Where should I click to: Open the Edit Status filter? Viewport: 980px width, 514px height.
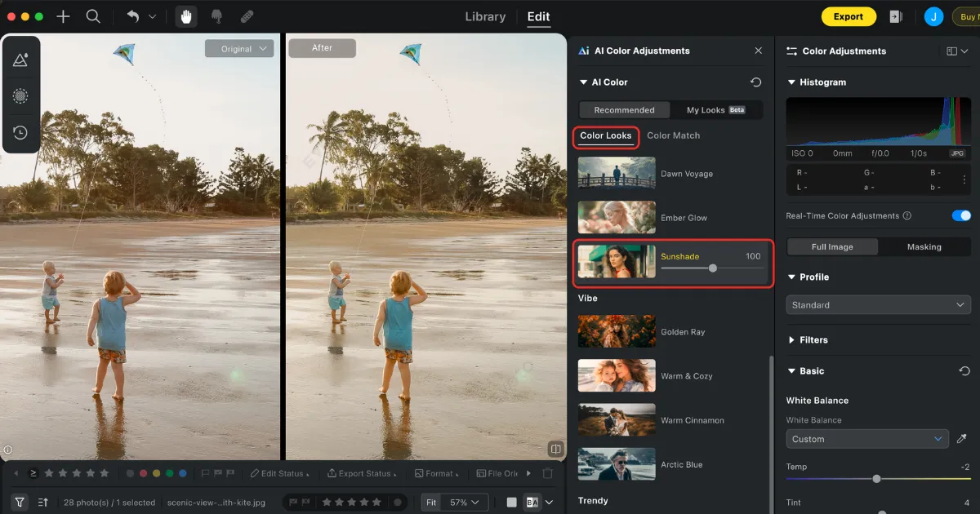pyautogui.click(x=279, y=473)
